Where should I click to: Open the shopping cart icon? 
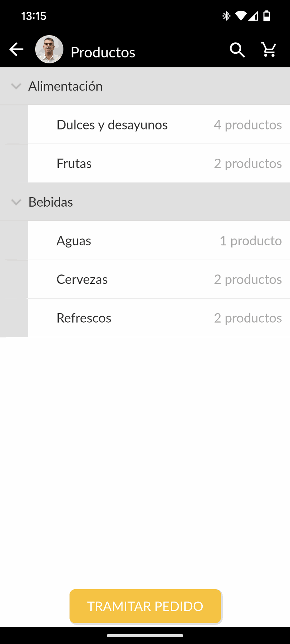269,50
